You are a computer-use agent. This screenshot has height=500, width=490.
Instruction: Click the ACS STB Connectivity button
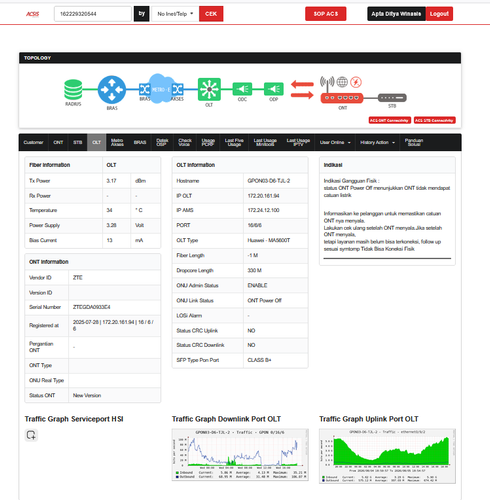pyautogui.click(x=434, y=120)
